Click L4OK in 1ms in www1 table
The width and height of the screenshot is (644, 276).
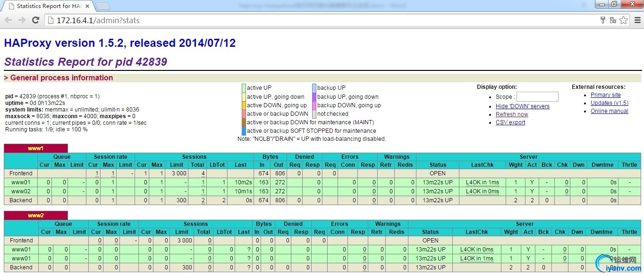(x=483, y=182)
